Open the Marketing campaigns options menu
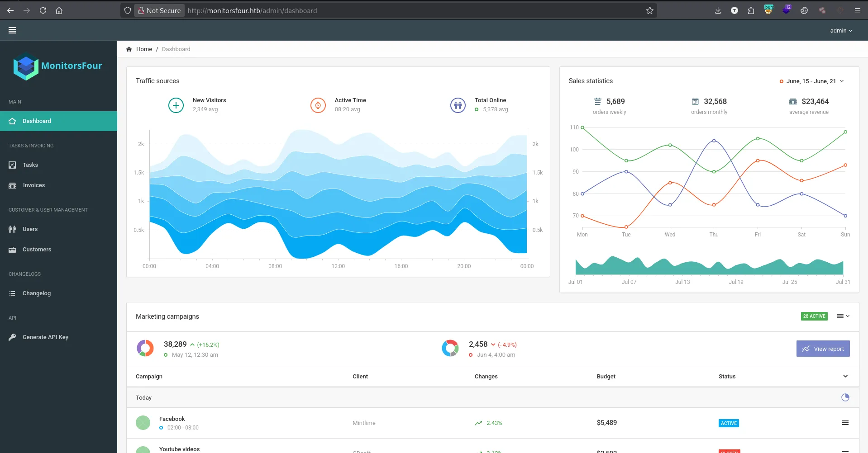This screenshot has width=868, height=453. (843, 316)
